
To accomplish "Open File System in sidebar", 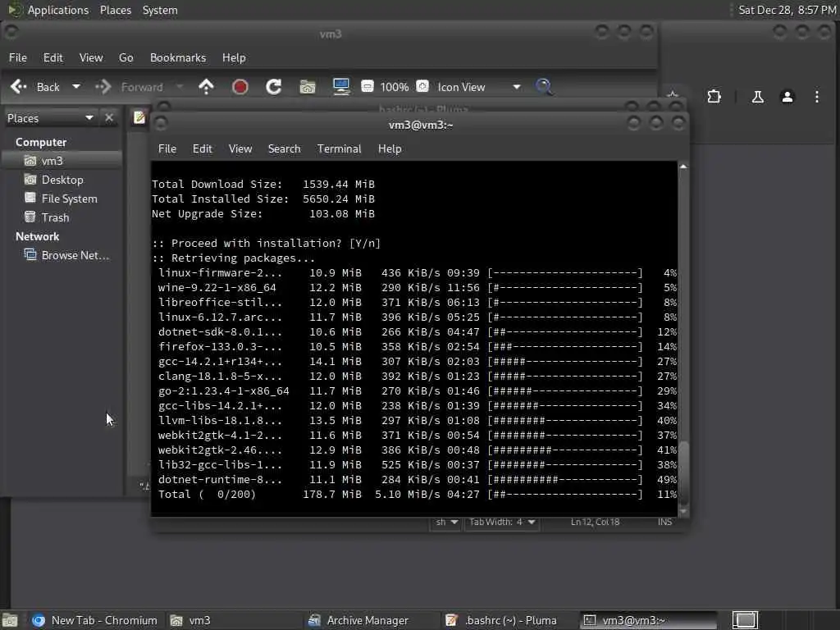I will pyautogui.click(x=62, y=199).
